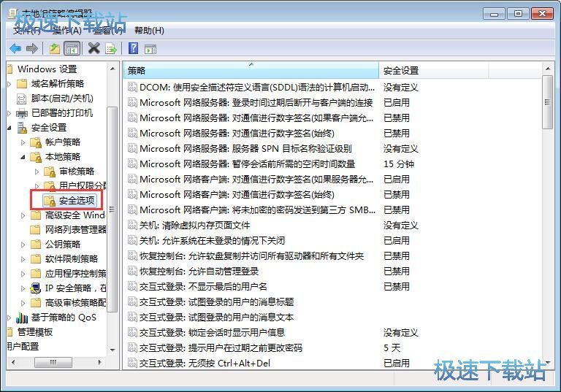
Task: Click the tree pane vertical scrollbar thumb
Action: (x=112, y=210)
